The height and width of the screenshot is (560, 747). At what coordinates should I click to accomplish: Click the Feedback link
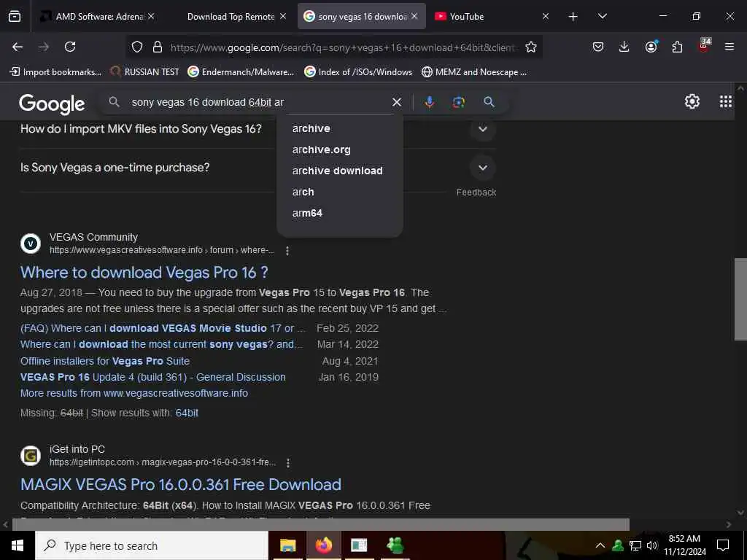[476, 192]
